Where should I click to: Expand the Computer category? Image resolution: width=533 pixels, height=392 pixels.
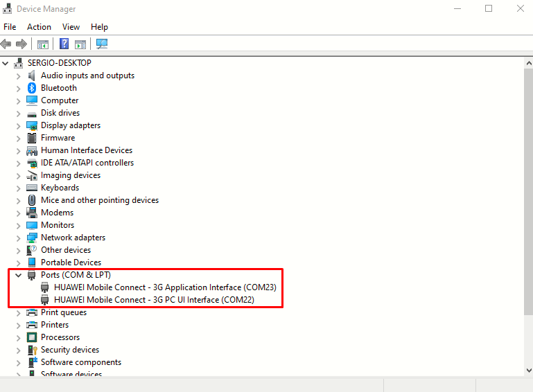(x=18, y=101)
